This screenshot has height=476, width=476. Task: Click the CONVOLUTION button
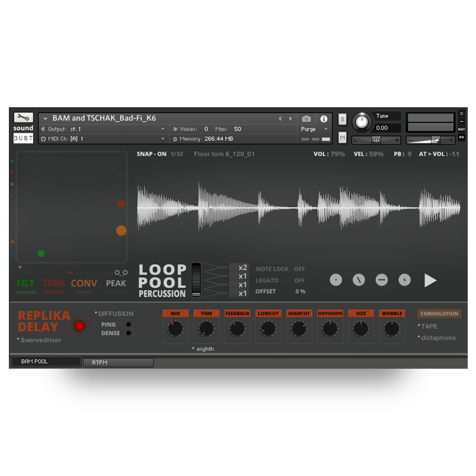tap(439, 314)
